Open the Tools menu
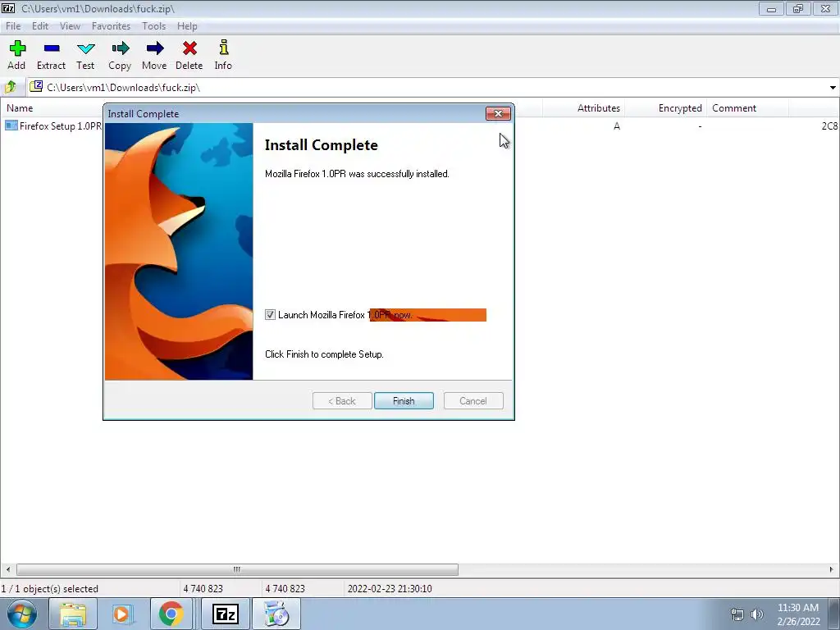Image resolution: width=840 pixels, height=630 pixels. point(153,25)
